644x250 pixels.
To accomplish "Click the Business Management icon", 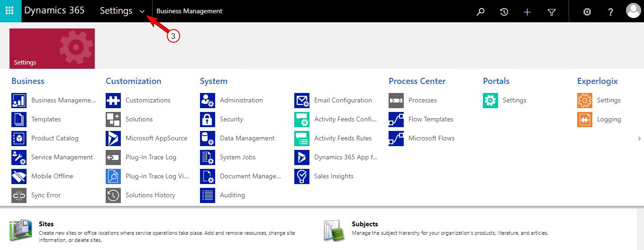I will 19,101.
